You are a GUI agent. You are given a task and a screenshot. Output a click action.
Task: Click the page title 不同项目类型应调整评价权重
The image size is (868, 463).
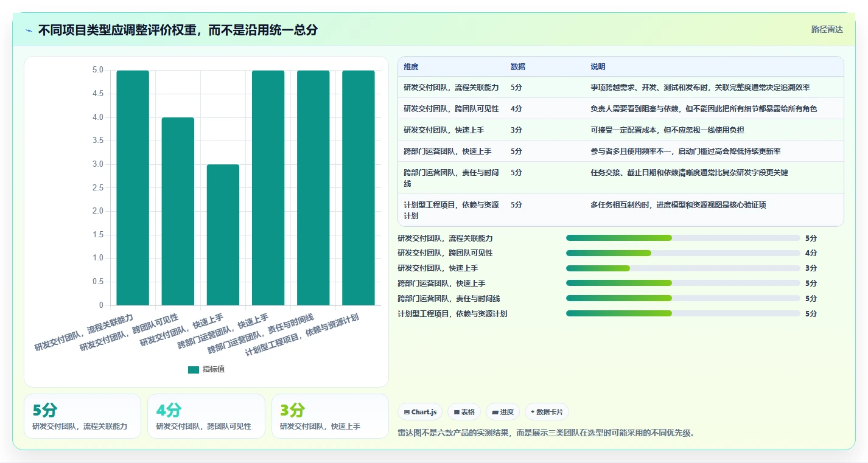coord(178,30)
